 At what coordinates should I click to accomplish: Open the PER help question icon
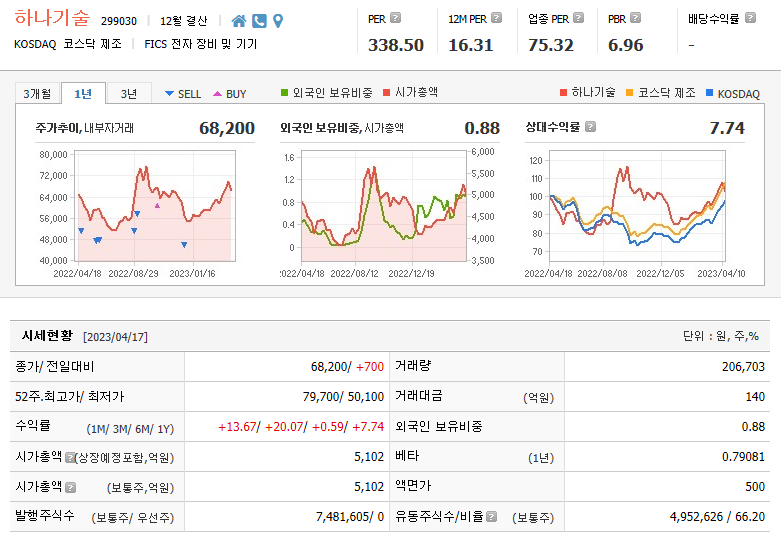click(x=395, y=18)
